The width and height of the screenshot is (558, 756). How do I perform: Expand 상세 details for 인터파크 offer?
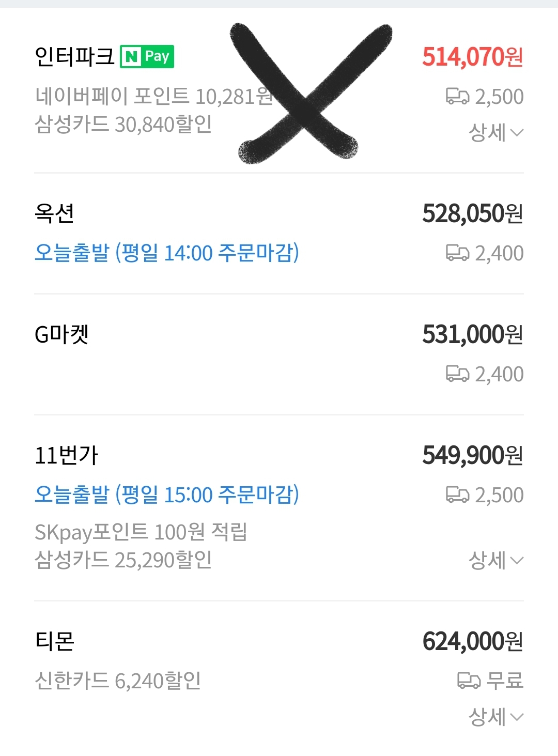point(495,133)
